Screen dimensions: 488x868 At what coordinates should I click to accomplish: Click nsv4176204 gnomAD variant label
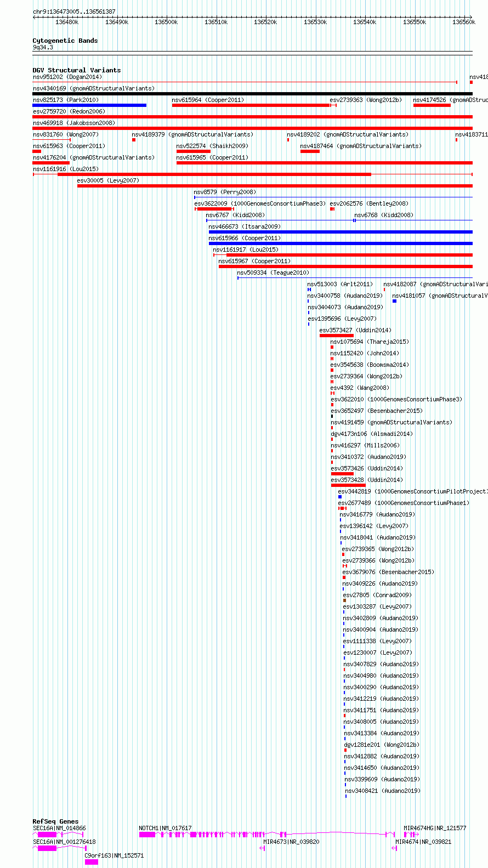pyautogui.click(x=94, y=157)
